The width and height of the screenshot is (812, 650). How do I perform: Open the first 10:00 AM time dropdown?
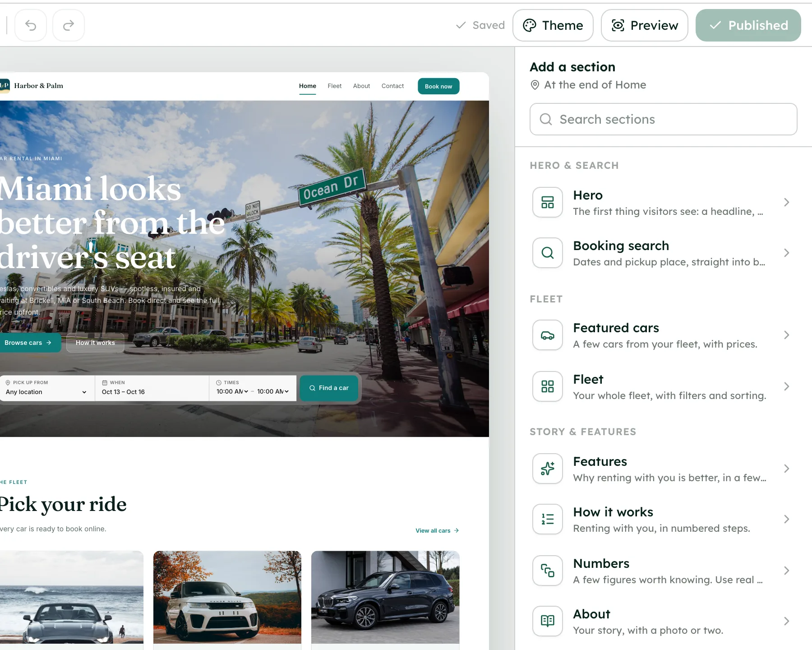tap(232, 391)
